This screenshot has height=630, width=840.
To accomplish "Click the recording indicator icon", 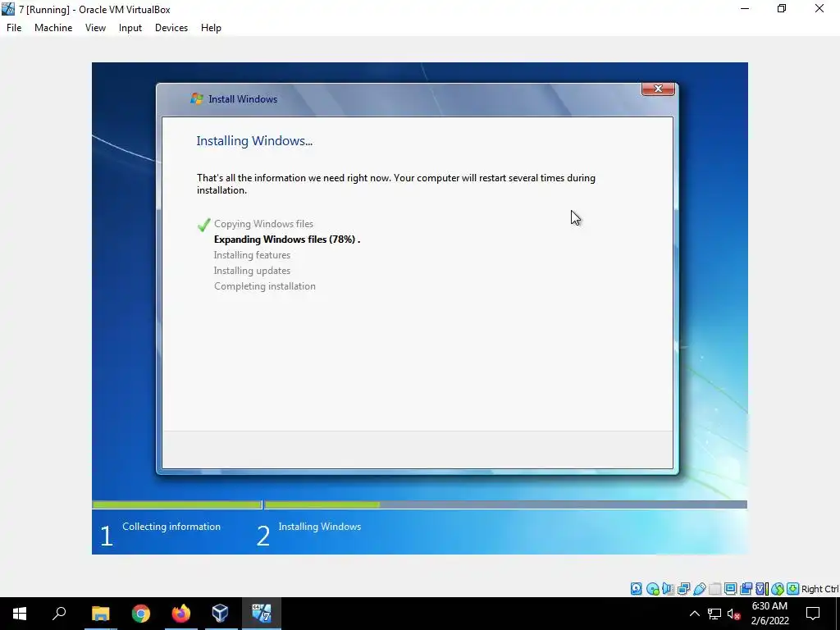I will 746,589.
